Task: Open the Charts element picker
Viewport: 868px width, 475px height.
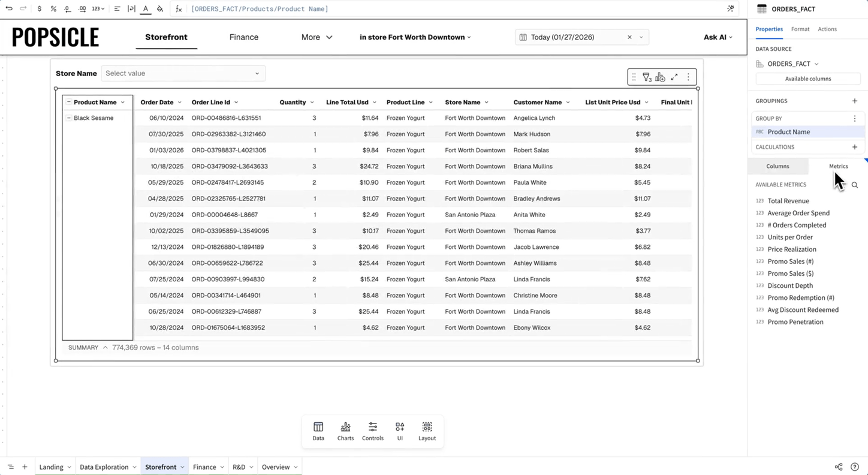Action: point(345,431)
